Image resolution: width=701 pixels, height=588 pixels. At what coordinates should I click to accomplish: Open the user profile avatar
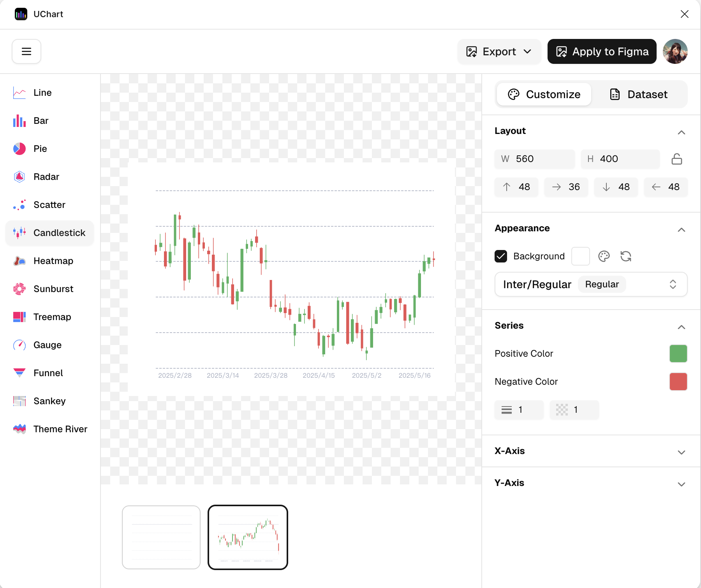(675, 51)
